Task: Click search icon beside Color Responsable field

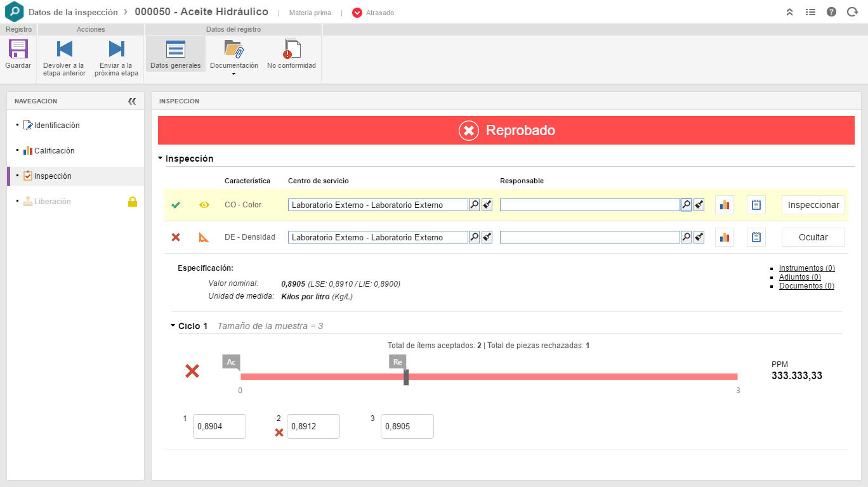Action: (686, 205)
